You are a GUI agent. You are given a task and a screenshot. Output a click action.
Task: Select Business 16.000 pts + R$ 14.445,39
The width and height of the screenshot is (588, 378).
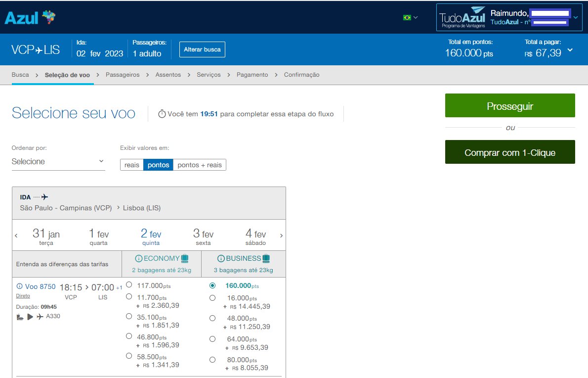(x=212, y=298)
